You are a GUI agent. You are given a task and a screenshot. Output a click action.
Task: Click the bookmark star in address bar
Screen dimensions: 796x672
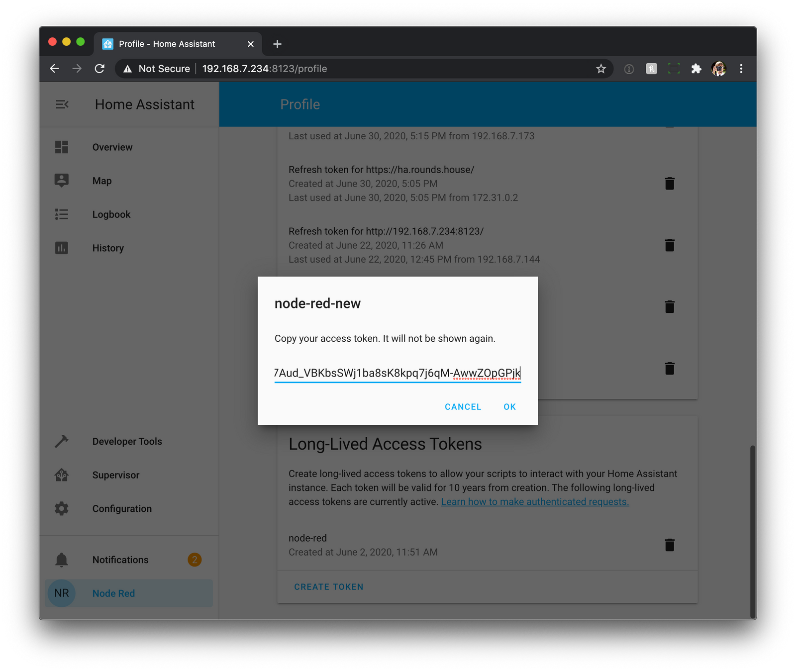coord(601,68)
